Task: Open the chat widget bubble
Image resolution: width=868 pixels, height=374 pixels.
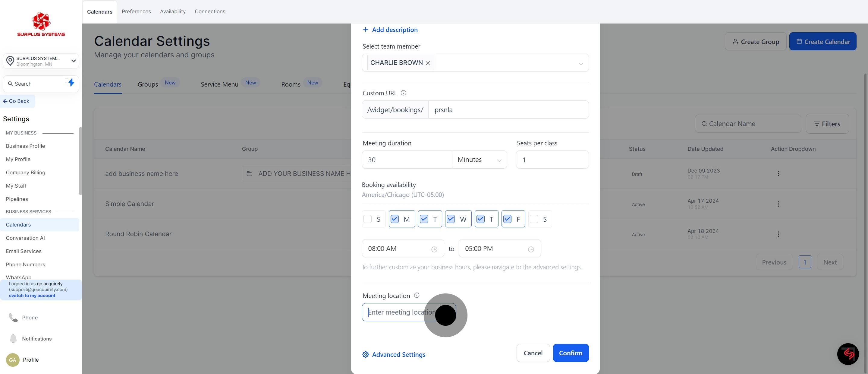Action: pyautogui.click(x=848, y=354)
